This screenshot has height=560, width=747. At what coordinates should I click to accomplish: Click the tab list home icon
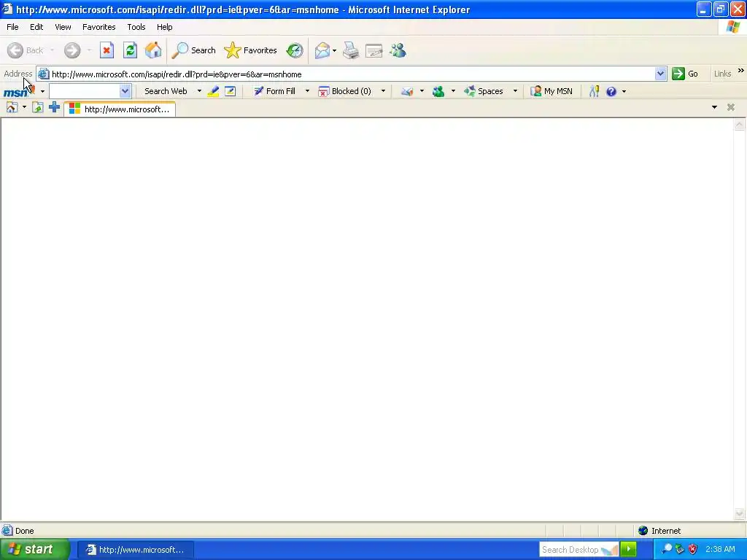pos(12,108)
